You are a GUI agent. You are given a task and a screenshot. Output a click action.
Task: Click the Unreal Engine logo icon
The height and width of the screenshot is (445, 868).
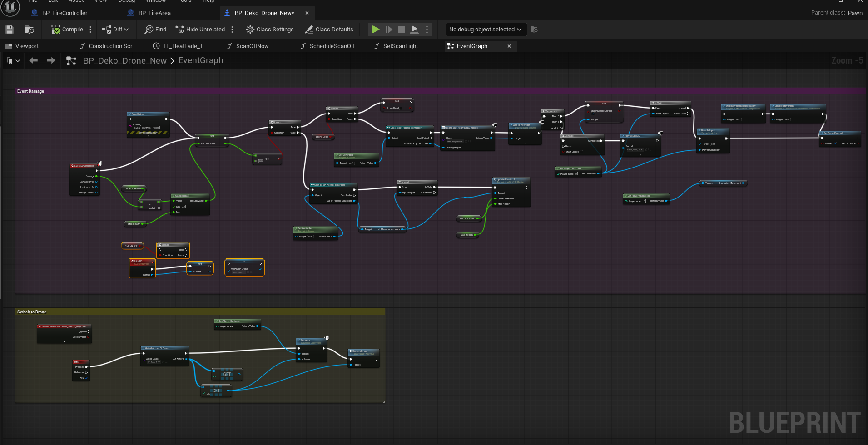click(x=11, y=7)
